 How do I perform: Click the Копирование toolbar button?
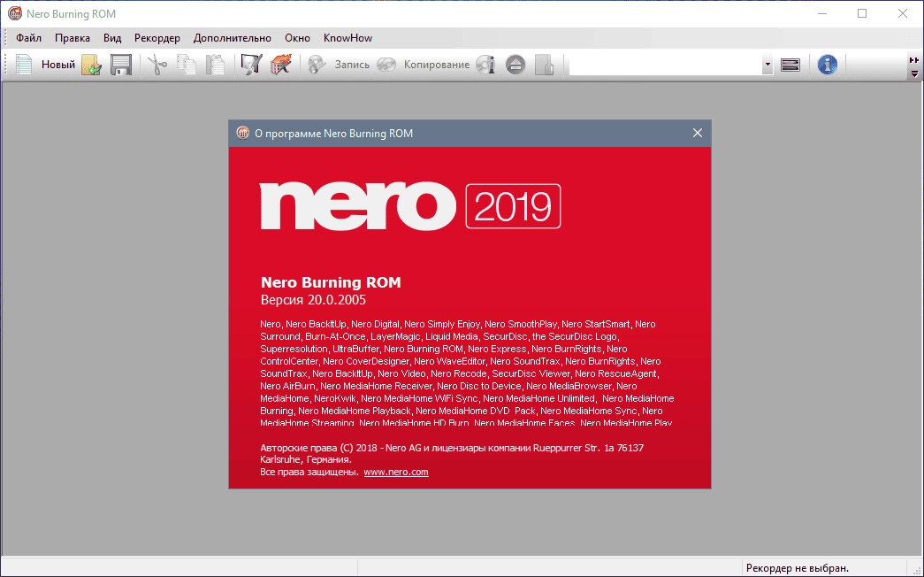(x=437, y=65)
